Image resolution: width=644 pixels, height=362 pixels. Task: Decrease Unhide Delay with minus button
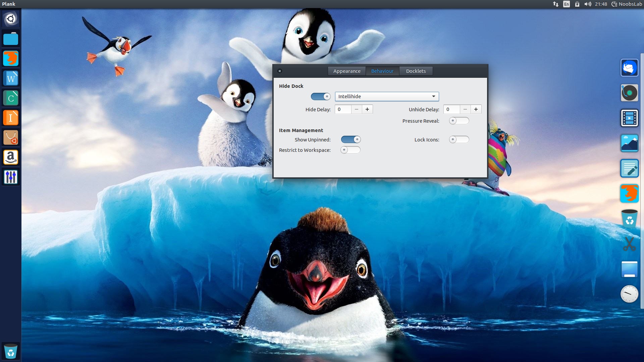465,109
